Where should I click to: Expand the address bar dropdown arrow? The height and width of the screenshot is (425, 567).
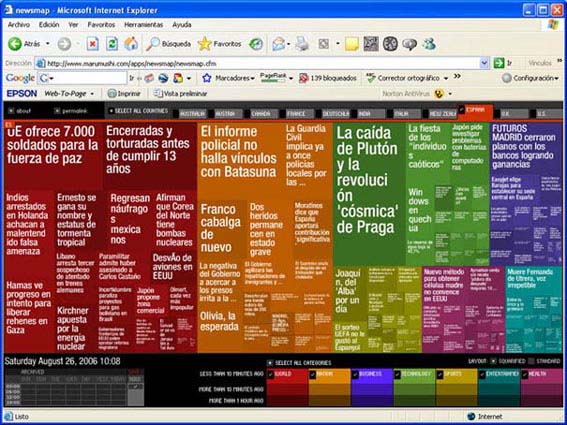tap(485, 63)
